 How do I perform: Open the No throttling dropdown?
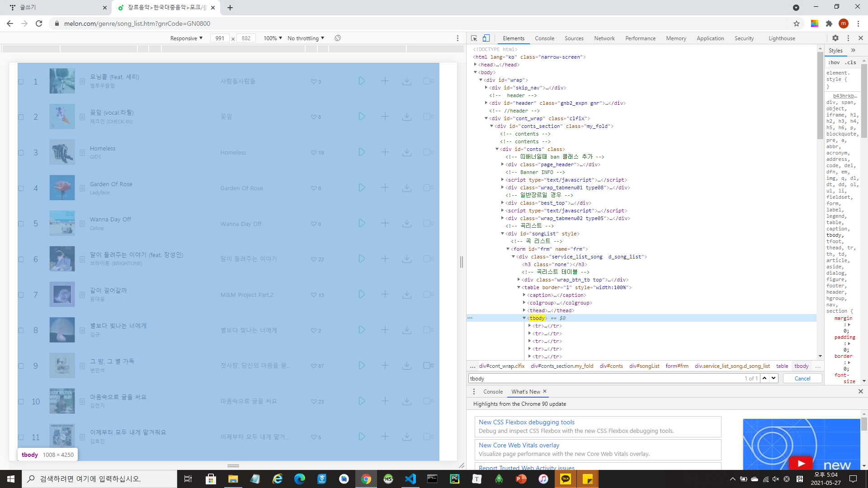306,38
